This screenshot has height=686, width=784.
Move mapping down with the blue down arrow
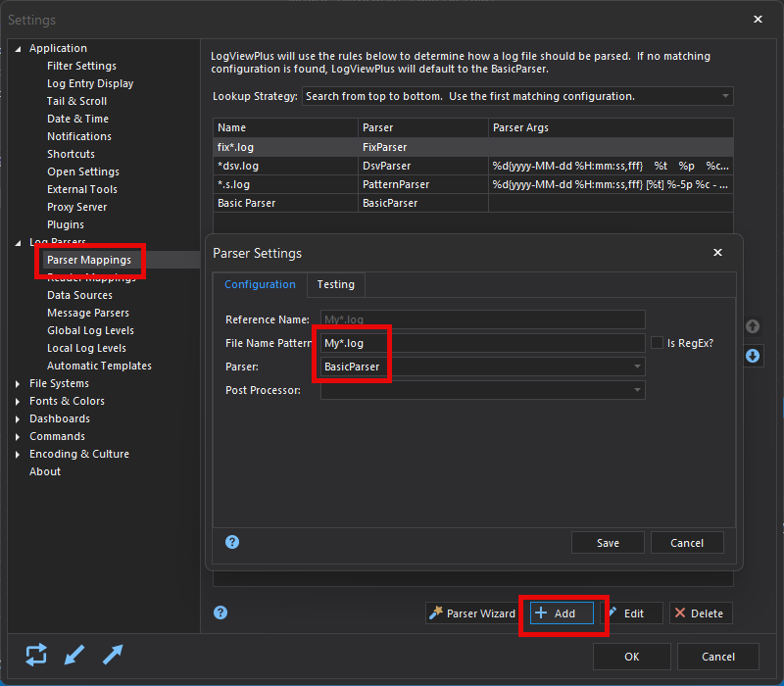(753, 356)
